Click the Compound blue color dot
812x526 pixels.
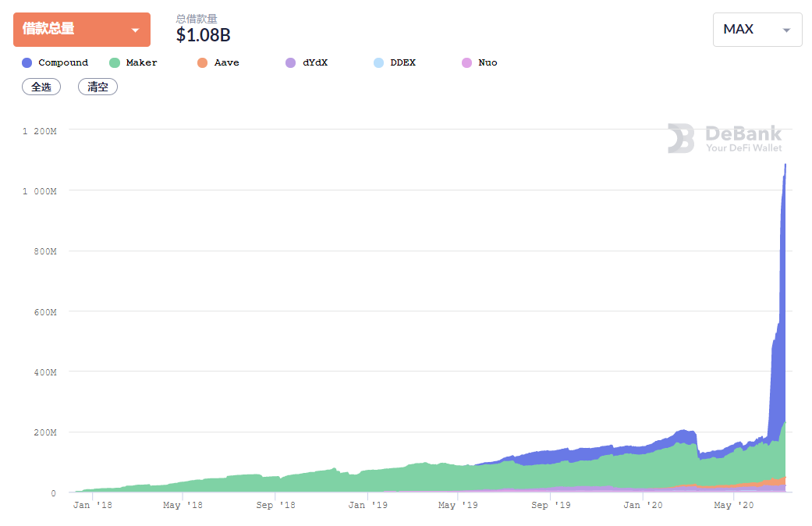pos(27,62)
